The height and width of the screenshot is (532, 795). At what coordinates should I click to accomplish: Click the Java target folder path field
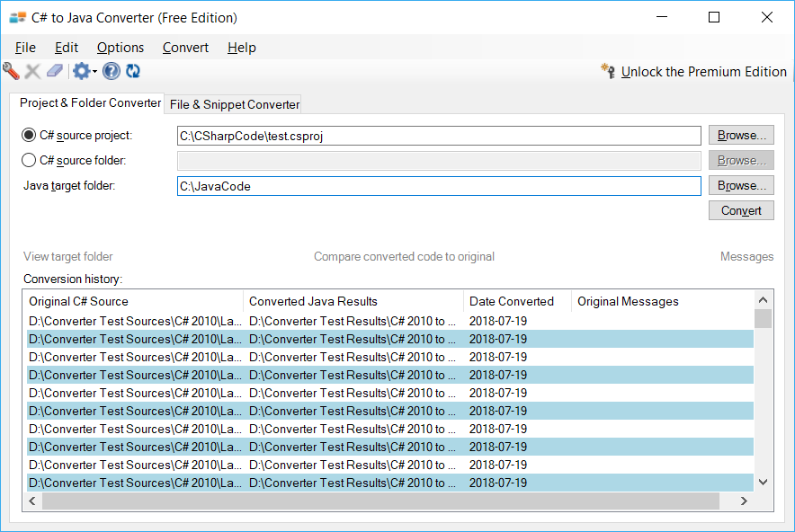click(439, 186)
